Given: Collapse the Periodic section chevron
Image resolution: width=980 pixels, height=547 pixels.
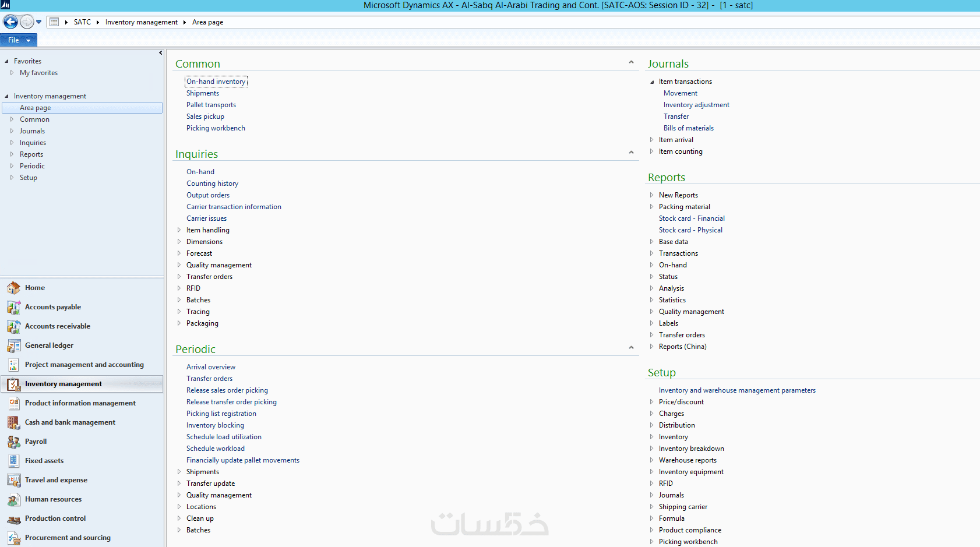Looking at the screenshot, I should click(x=631, y=348).
